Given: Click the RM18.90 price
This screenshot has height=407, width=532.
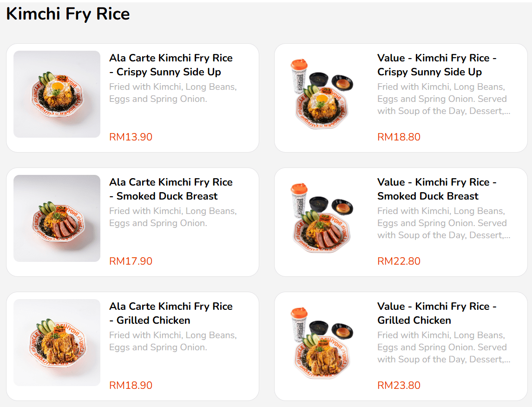Looking at the screenshot, I should coord(131,386).
